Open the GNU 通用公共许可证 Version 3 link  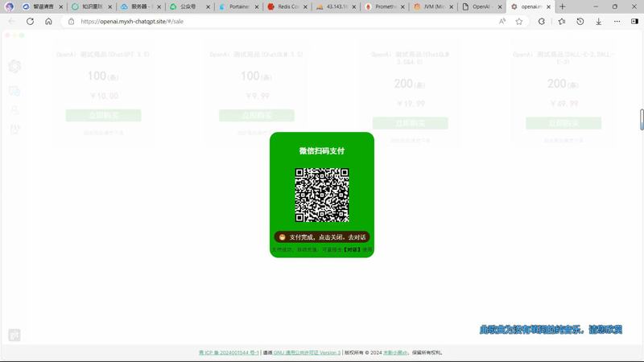[x=307, y=352]
